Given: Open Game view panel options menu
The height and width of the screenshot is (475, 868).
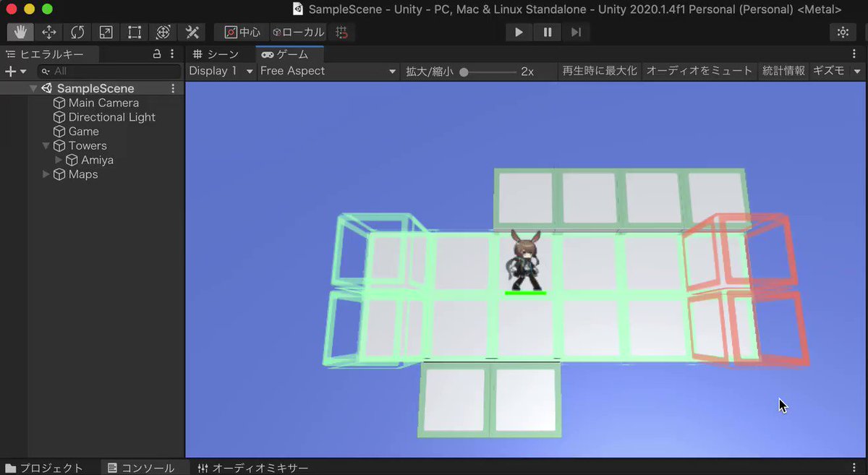Looking at the screenshot, I should click(854, 54).
